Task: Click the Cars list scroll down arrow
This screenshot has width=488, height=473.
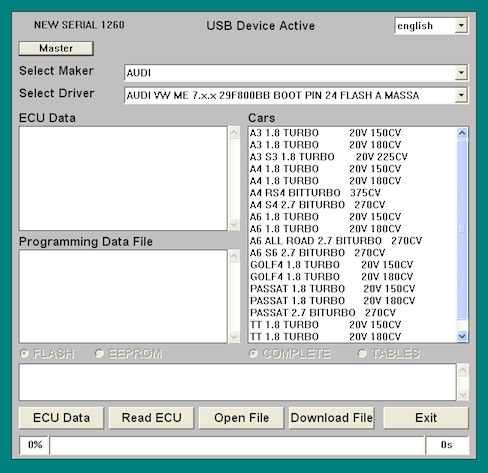Action: click(462, 336)
